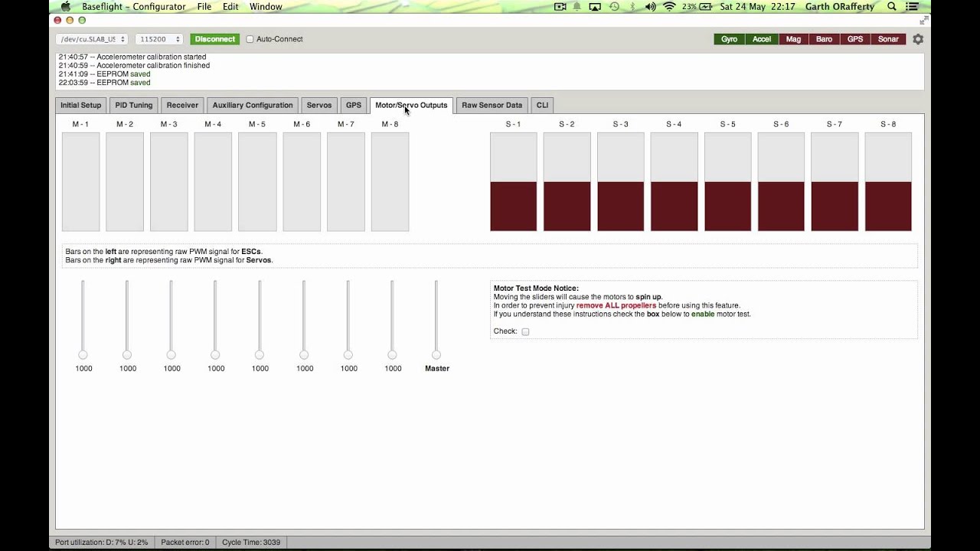Select the Motor/Servo Outputs tab
The width and height of the screenshot is (980, 551).
[411, 105]
